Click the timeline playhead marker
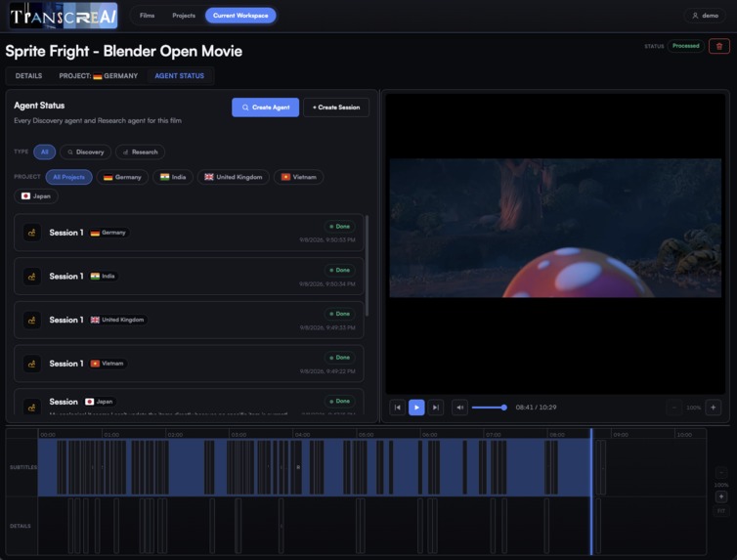This screenshot has width=737, height=560. coord(591,492)
